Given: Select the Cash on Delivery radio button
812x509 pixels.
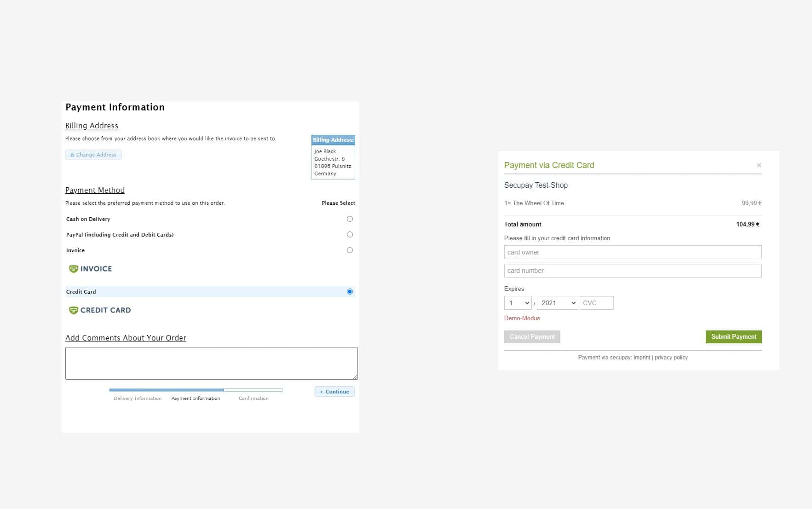Looking at the screenshot, I should pos(350,219).
